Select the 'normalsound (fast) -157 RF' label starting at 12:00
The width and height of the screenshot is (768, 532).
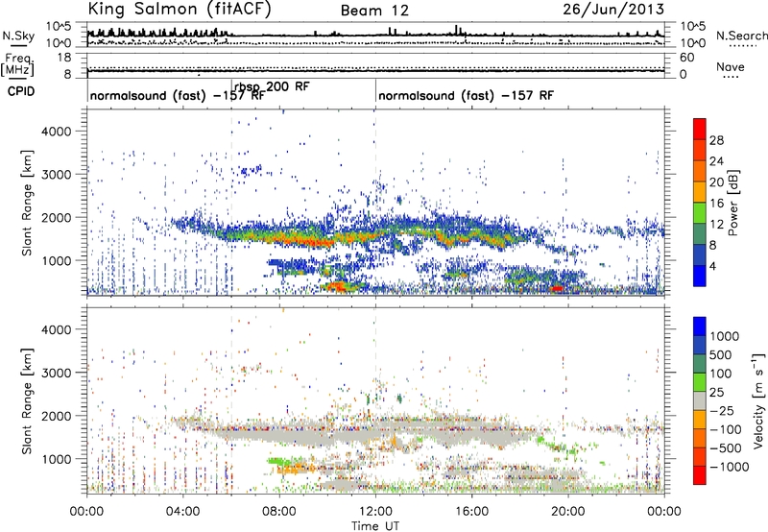pos(466,95)
